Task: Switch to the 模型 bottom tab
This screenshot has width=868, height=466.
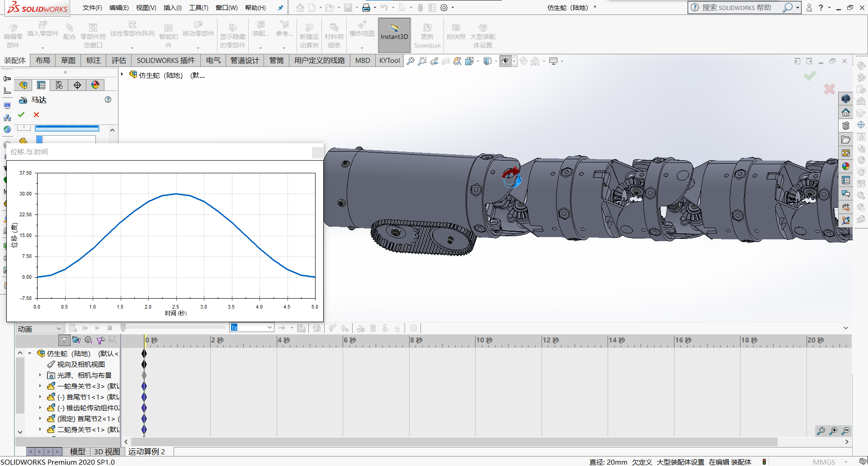Action: click(x=77, y=452)
